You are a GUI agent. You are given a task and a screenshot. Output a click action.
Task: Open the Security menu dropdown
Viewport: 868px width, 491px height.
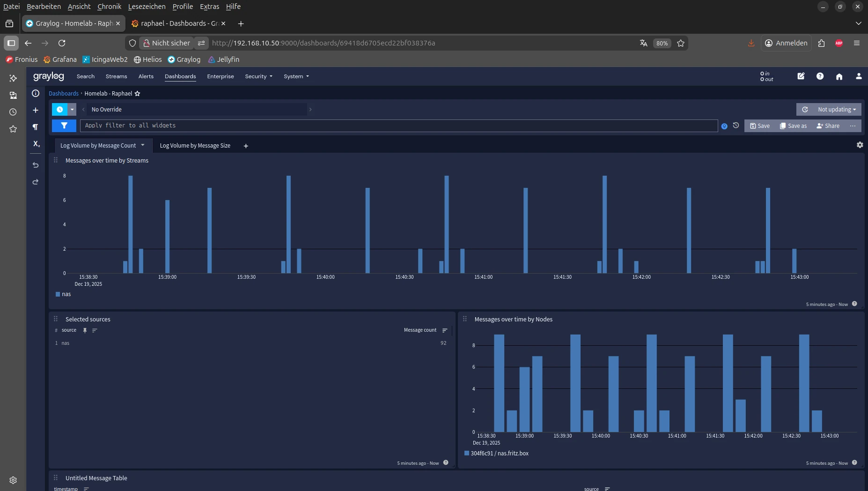(258, 76)
